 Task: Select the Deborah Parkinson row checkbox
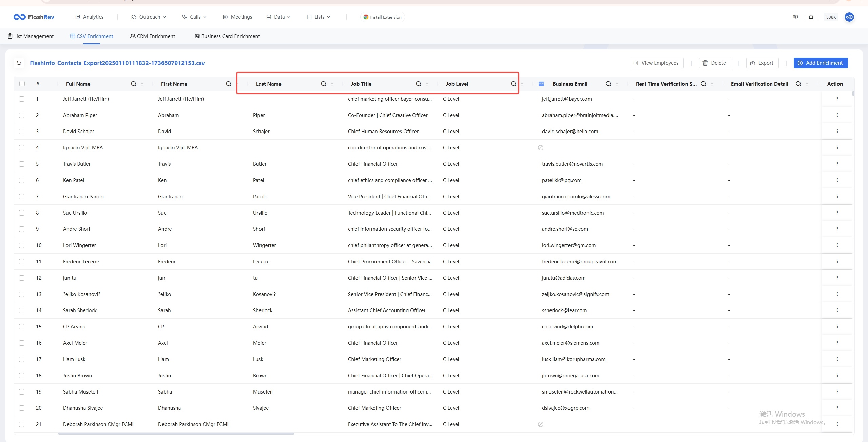coord(22,424)
